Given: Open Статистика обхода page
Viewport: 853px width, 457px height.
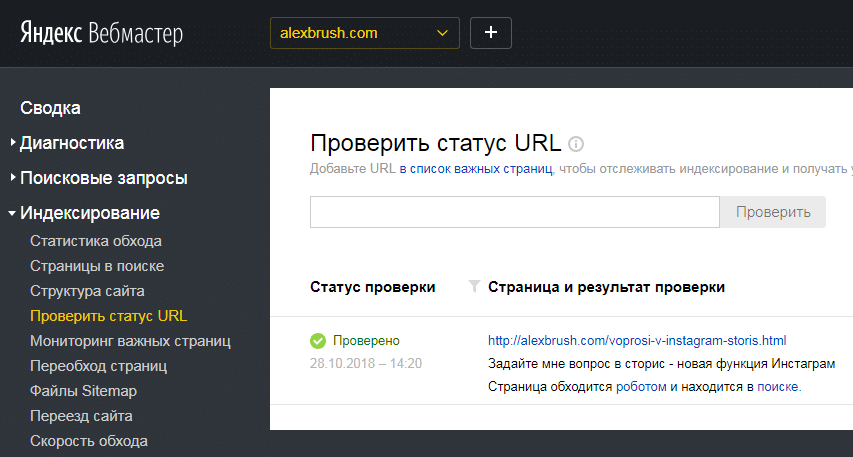Looking at the screenshot, I should [x=96, y=241].
